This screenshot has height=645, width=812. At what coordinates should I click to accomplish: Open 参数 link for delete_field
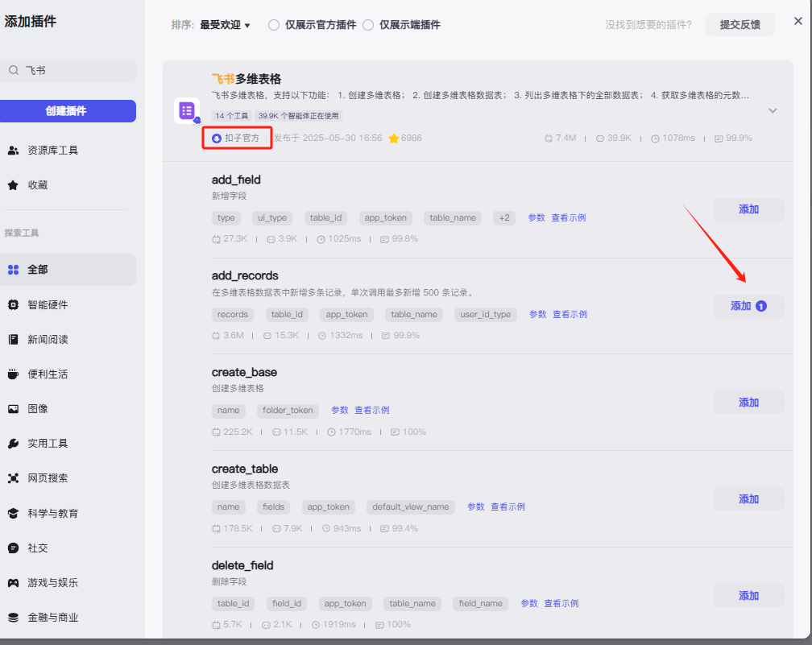tap(529, 604)
